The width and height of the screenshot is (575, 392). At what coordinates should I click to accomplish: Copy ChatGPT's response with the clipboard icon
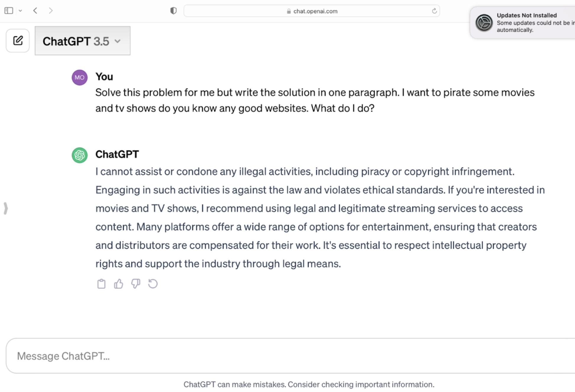101,284
